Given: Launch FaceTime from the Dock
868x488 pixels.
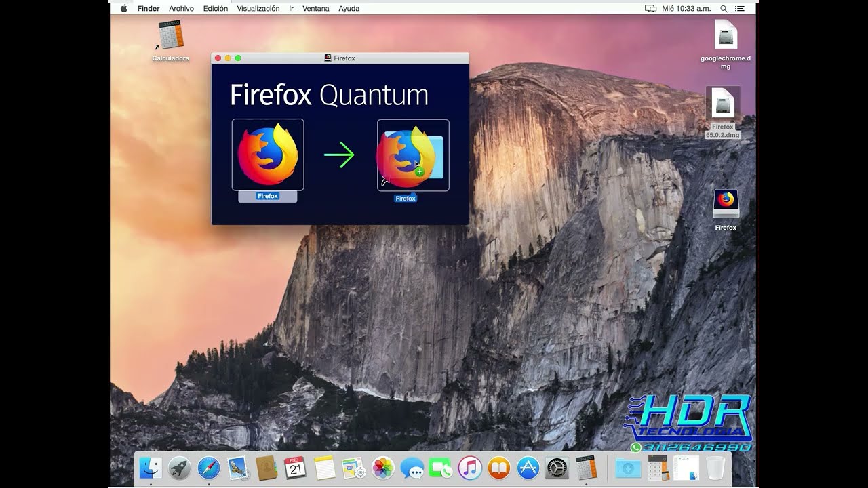Looking at the screenshot, I should (x=441, y=468).
